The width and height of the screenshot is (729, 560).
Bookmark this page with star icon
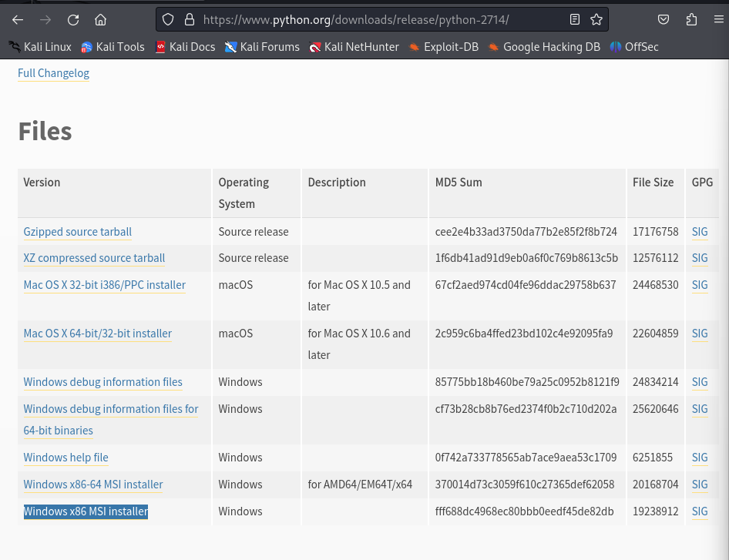pyautogui.click(x=596, y=19)
